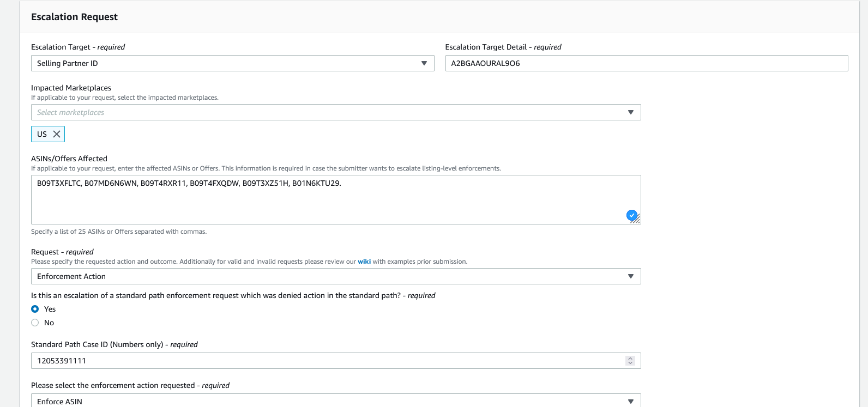Viewport: 868px width, 407px height.
Task: Click into the ASINs/Offers Affected text area
Action: click(x=327, y=203)
